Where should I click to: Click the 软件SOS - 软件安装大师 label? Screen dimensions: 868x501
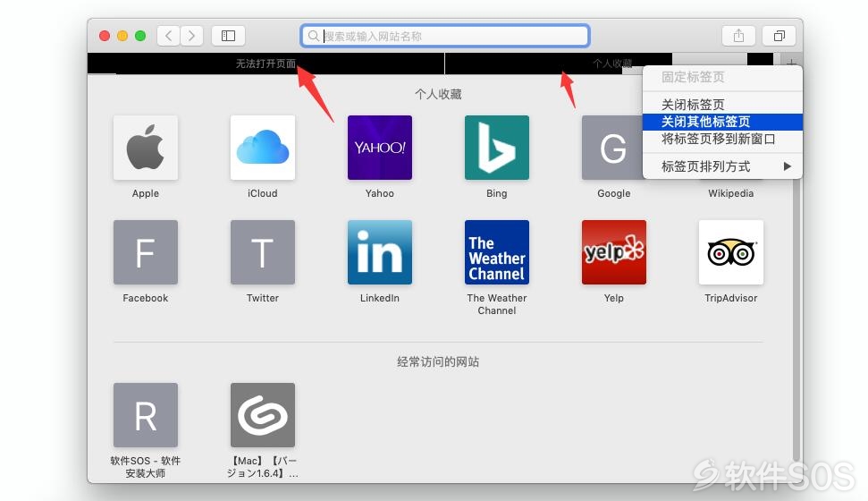[x=146, y=467]
